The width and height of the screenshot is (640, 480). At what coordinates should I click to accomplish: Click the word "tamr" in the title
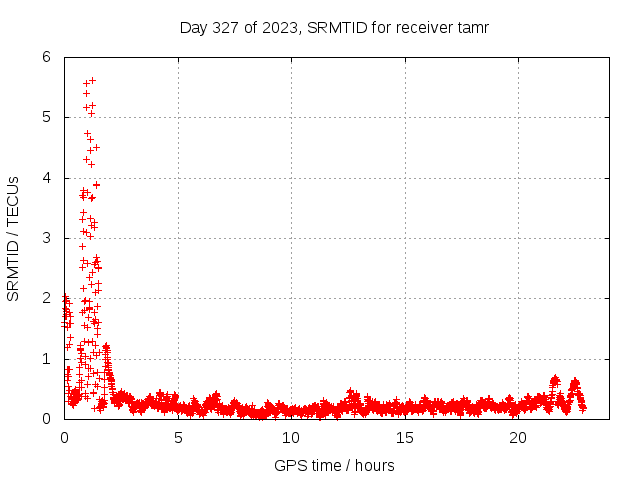tap(471, 27)
